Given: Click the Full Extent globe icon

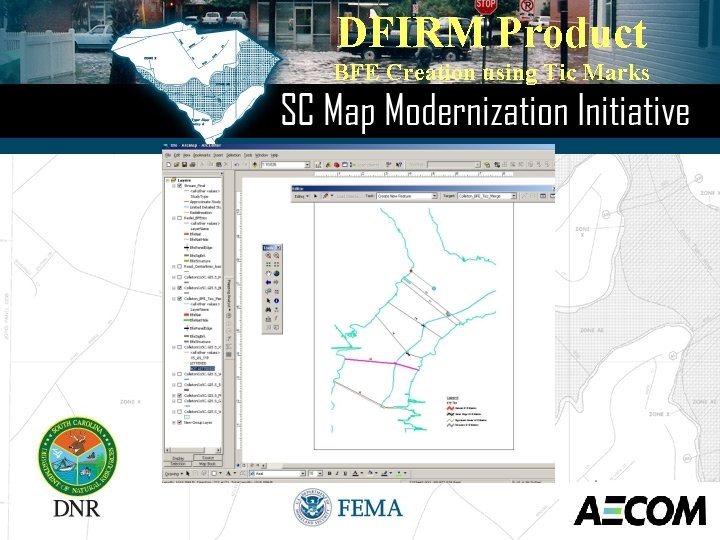Looking at the screenshot, I should point(276,274).
